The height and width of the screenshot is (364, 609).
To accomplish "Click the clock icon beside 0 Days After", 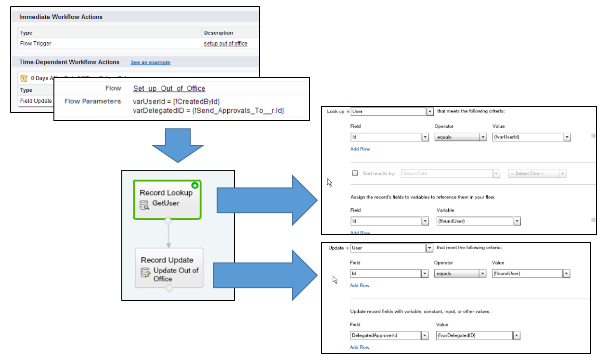I will pyautogui.click(x=24, y=78).
